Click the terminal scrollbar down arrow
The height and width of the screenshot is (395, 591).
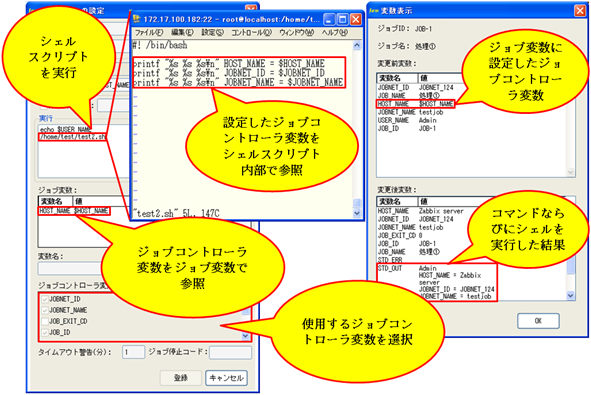point(357,213)
